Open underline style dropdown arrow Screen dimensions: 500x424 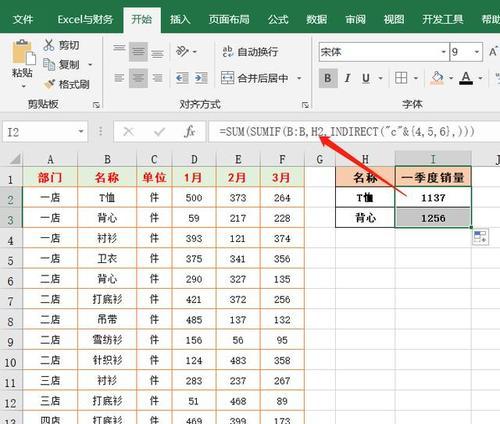point(380,79)
